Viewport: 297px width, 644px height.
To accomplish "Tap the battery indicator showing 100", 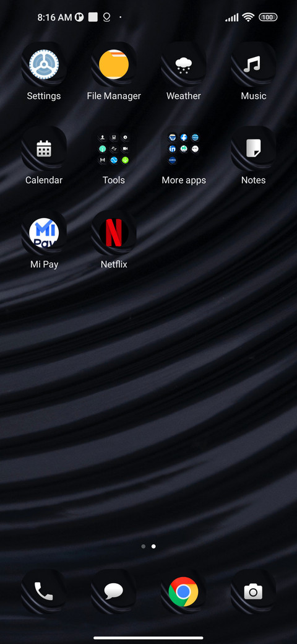I will point(268,17).
